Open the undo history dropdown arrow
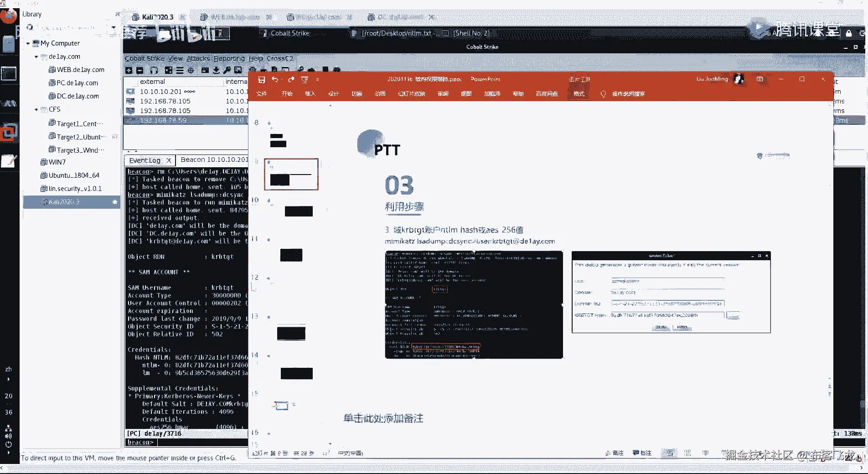 click(x=283, y=80)
